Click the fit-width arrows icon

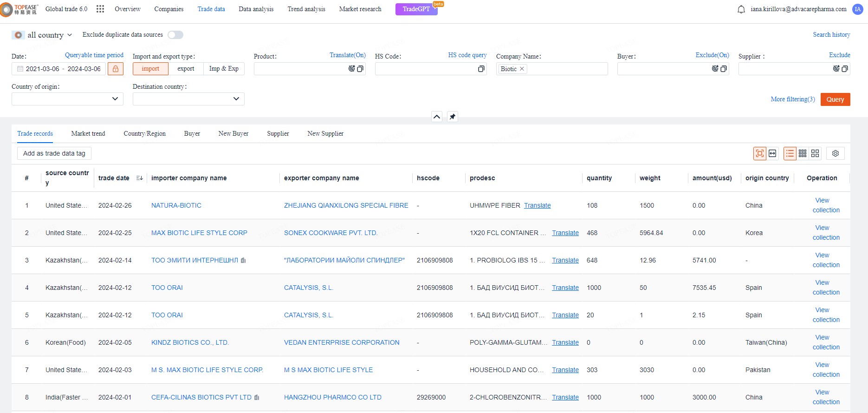[x=772, y=153]
